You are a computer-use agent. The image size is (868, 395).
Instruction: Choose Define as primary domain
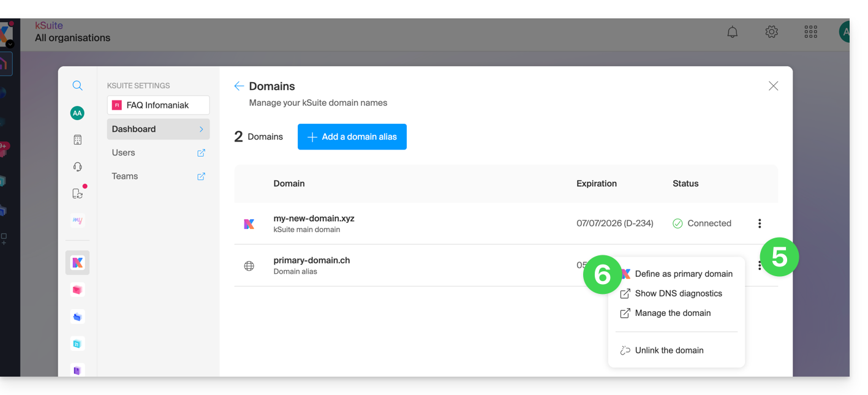683,274
